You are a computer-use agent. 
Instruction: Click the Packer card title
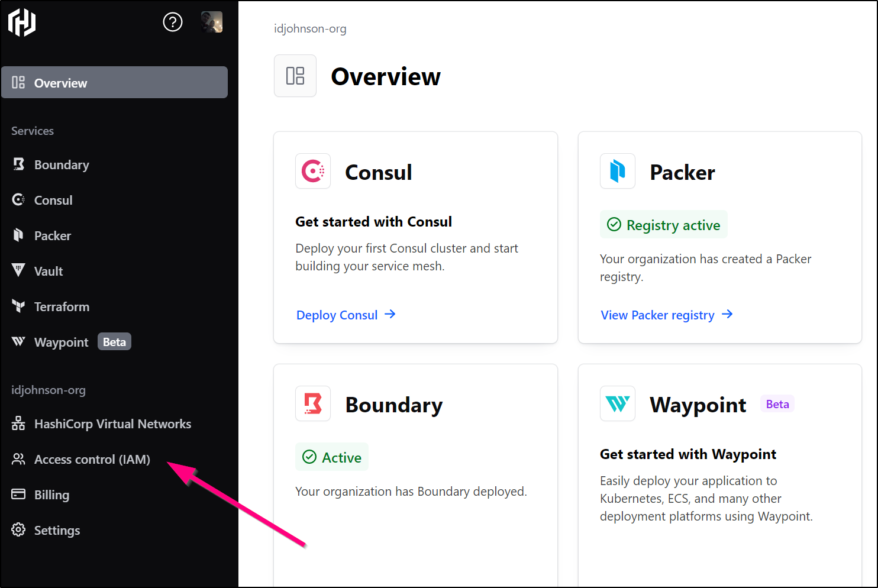click(x=682, y=172)
